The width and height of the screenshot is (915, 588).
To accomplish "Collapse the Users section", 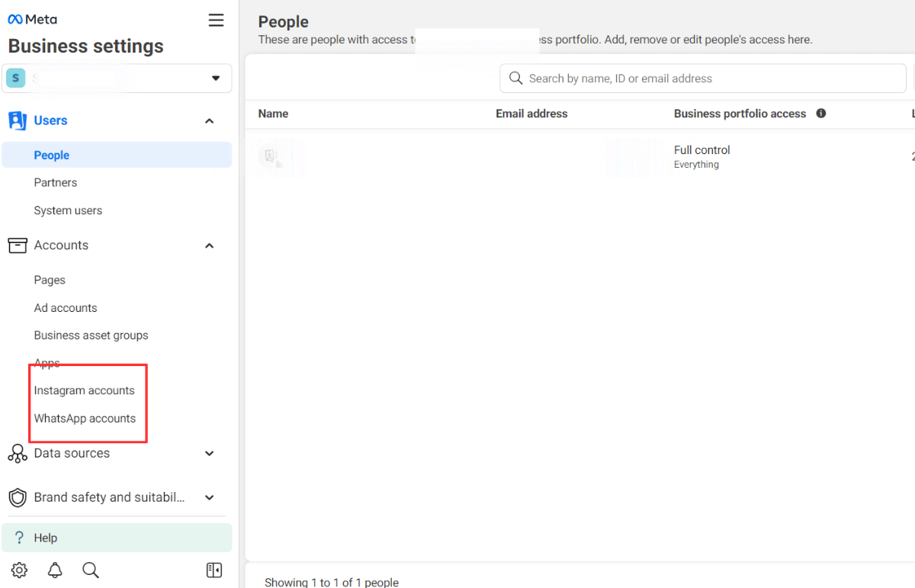I will tap(209, 120).
